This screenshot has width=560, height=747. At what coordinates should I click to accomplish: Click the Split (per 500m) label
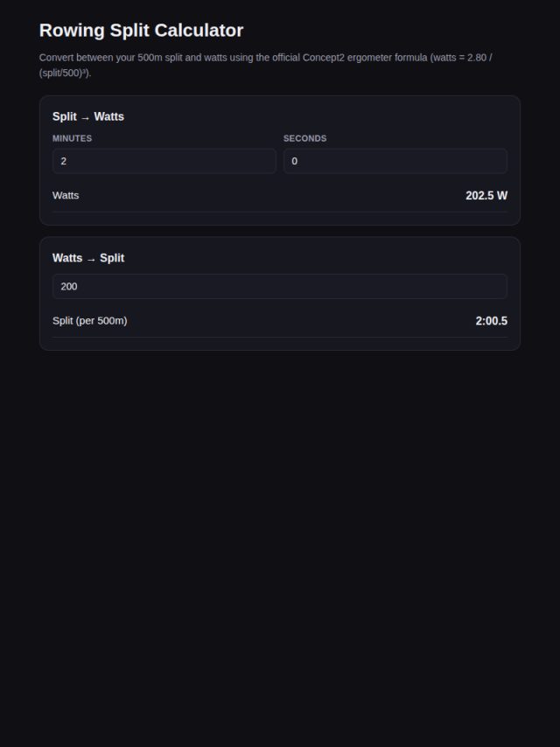89,321
